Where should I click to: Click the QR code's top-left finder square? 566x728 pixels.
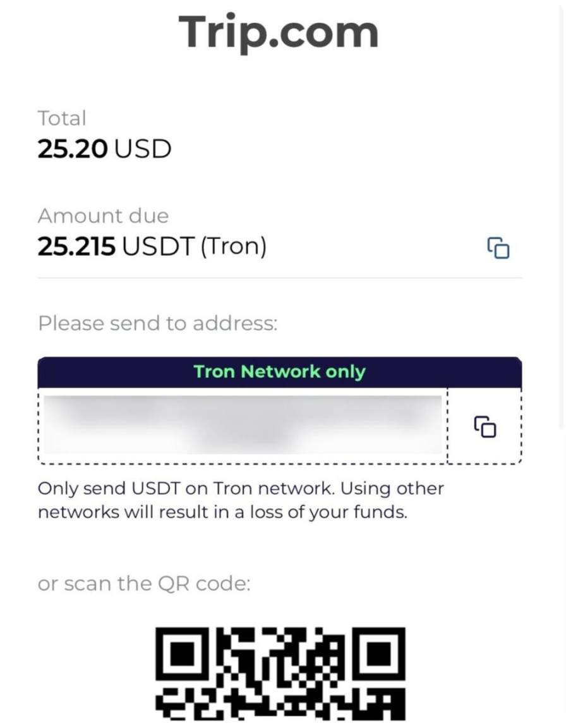pos(184,653)
